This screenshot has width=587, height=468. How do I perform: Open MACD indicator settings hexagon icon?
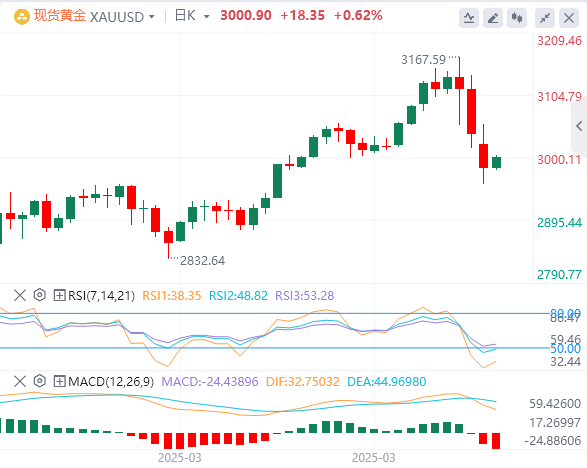coord(40,381)
